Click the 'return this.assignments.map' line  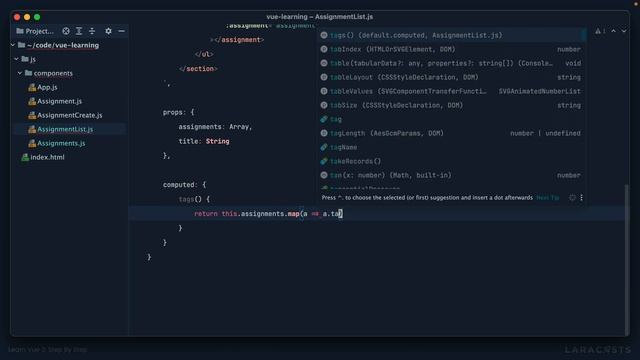point(268,214)
